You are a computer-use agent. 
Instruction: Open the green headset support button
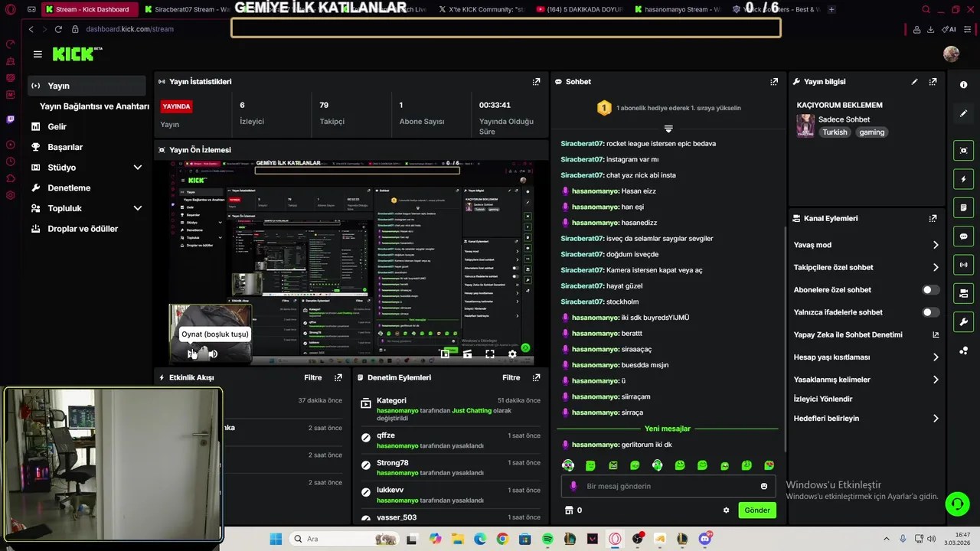click(957, 504)
